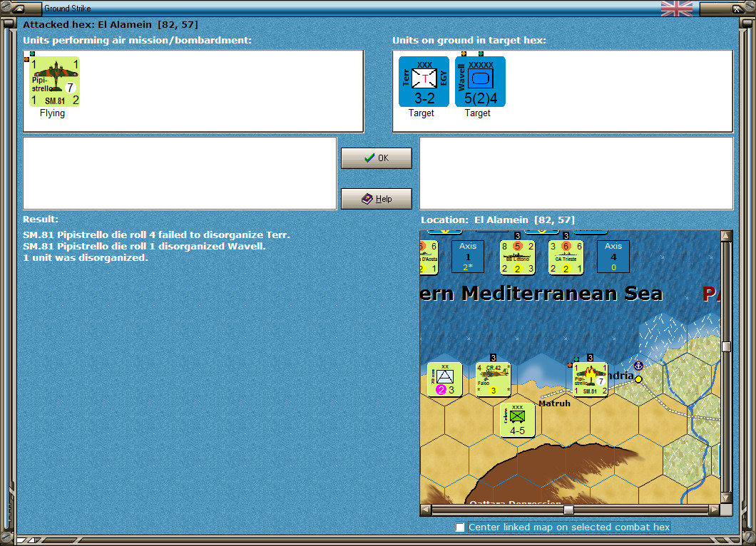This screenshot has width=756, height=546.
Task: Click the 'Flying' label under the SM.81 unit
Action: 52,113
